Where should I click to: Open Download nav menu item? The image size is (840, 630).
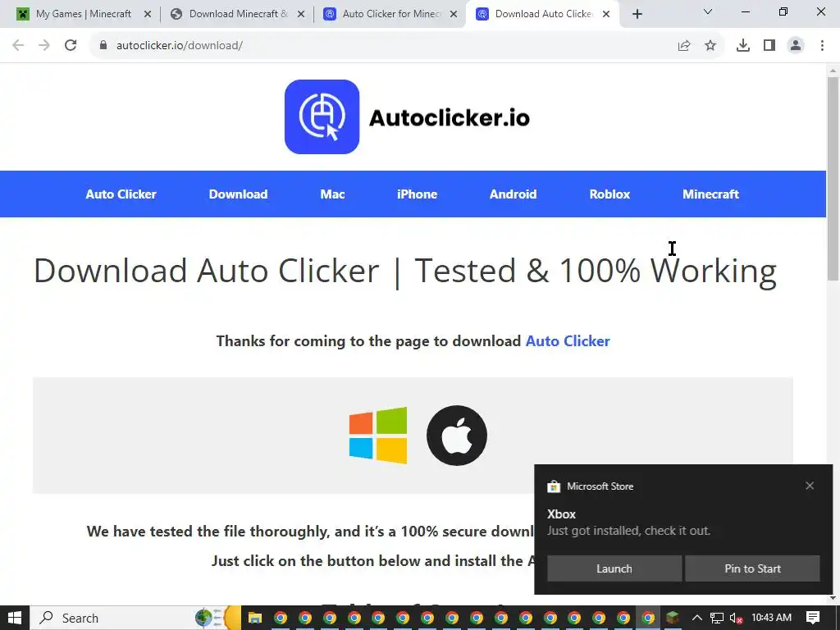coord(239,194)
